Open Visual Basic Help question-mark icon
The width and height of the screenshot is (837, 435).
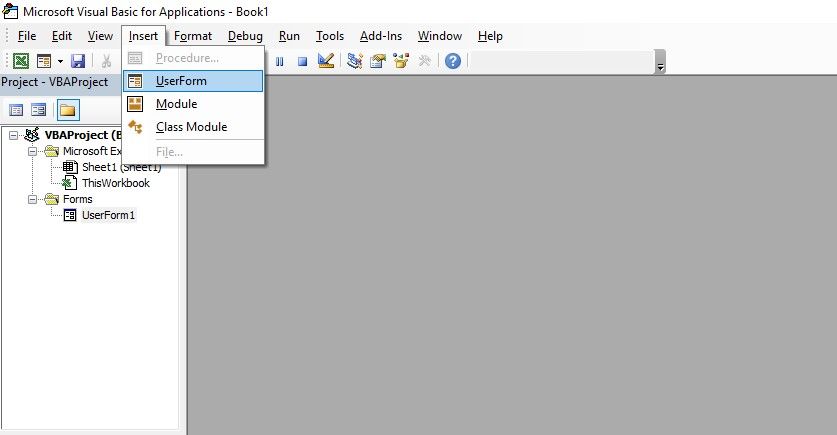click(453, 61)
